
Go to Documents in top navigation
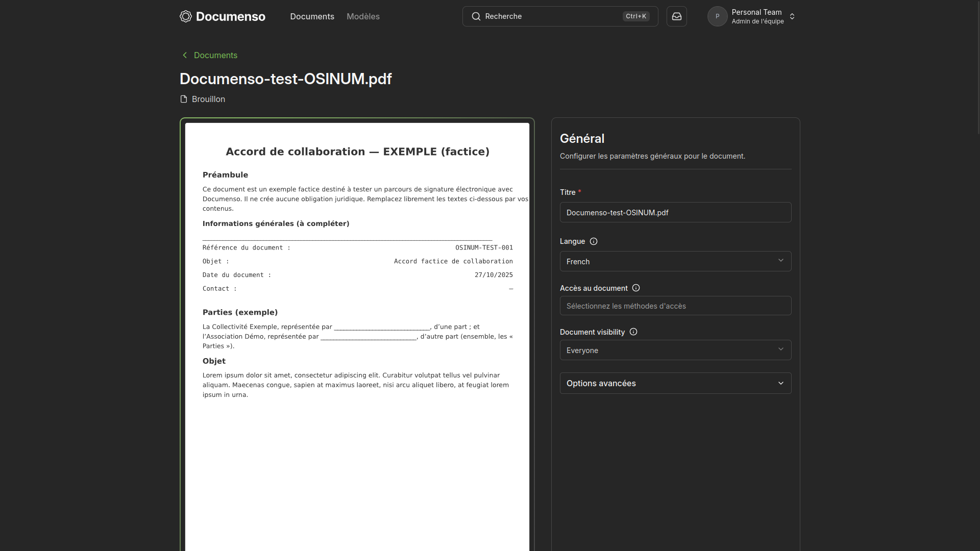[x=312, y=16]
